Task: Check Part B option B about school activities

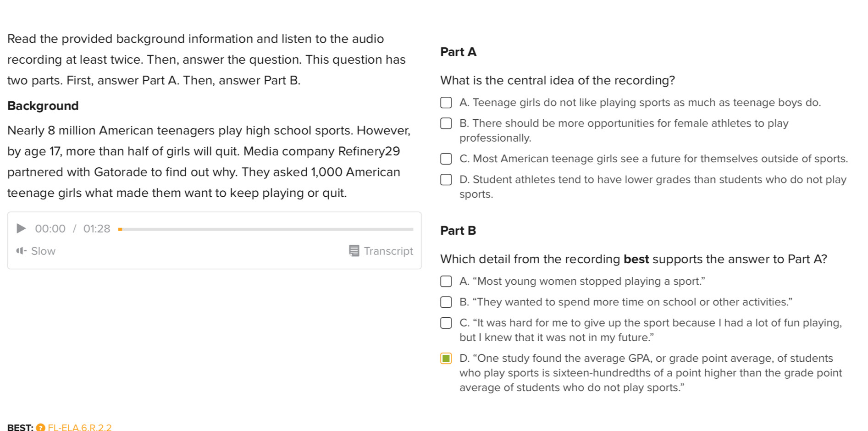Action: [446, 302]
